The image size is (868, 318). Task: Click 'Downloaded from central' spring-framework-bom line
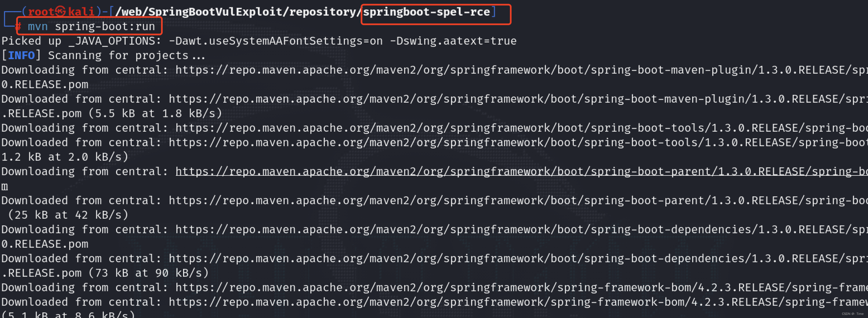(x=435, y=302)
